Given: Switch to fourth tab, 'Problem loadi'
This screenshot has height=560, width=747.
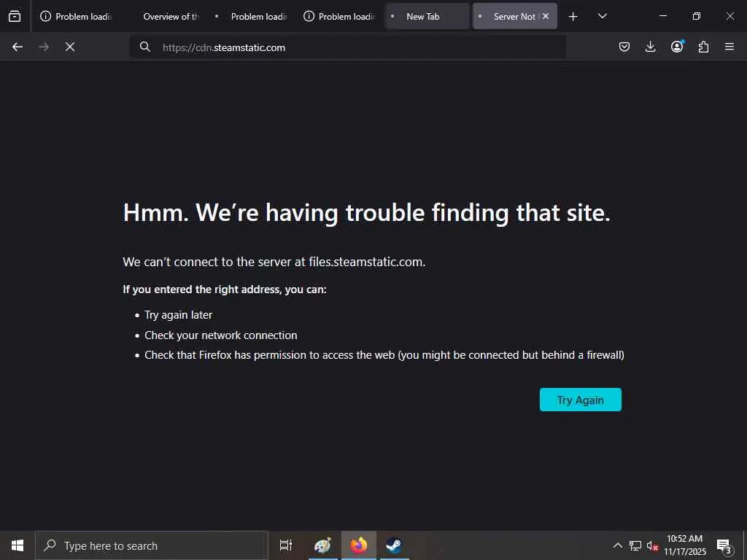Looking at the screenshot, I should click(340, 16).
